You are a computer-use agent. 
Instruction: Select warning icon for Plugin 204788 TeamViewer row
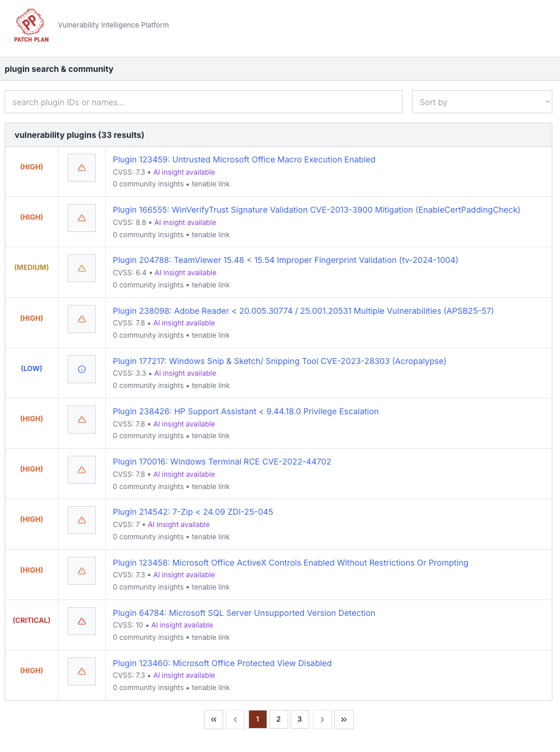click(x=82, y=268)
